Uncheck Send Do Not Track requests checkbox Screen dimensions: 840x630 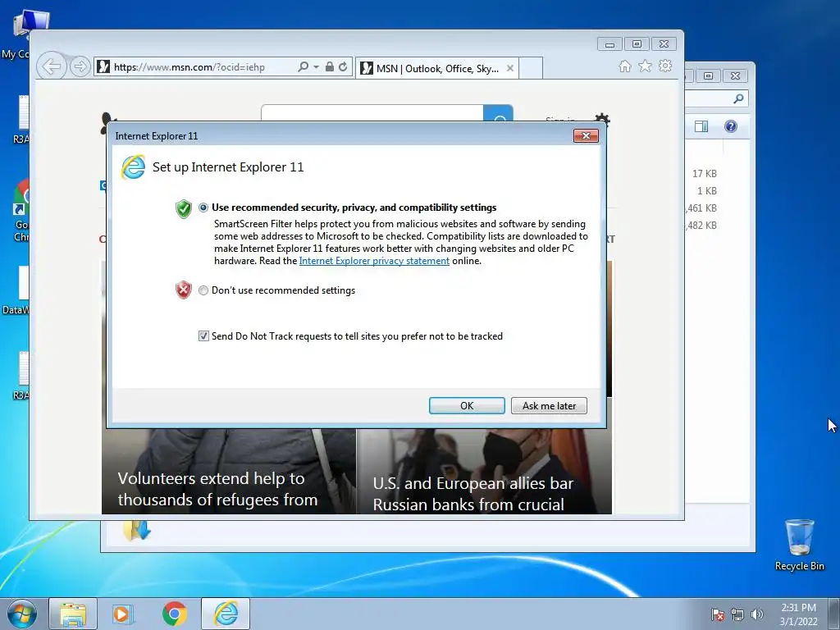coord(203,336)
